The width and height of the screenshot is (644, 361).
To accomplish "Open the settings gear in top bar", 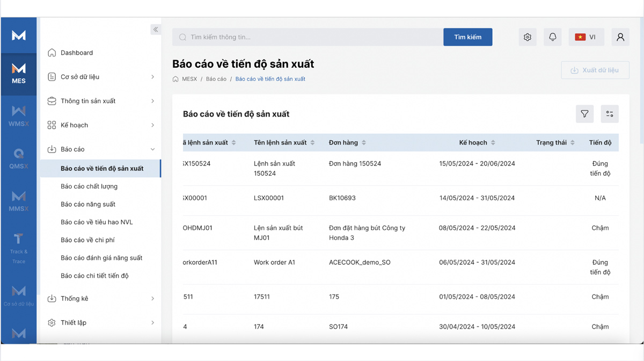I will pos(528,37).
